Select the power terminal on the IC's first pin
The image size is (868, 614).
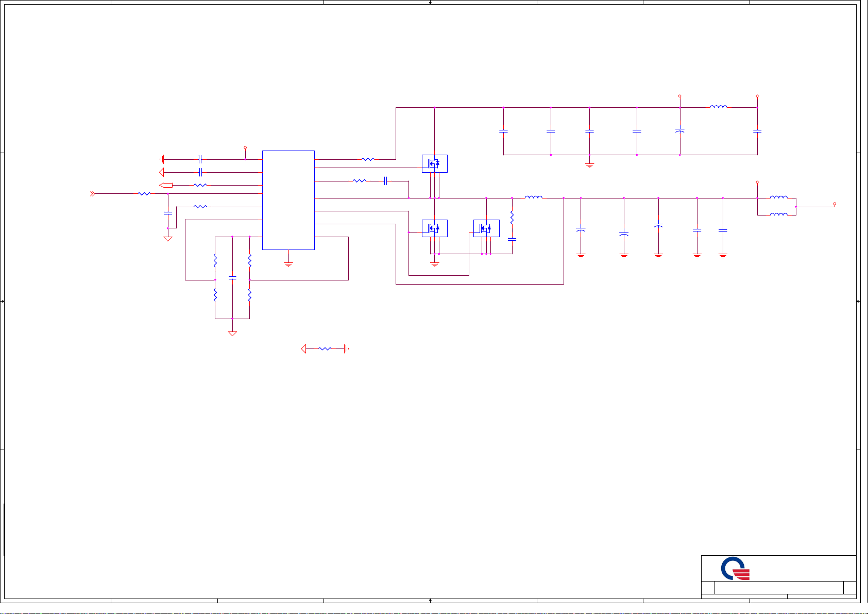245,148
